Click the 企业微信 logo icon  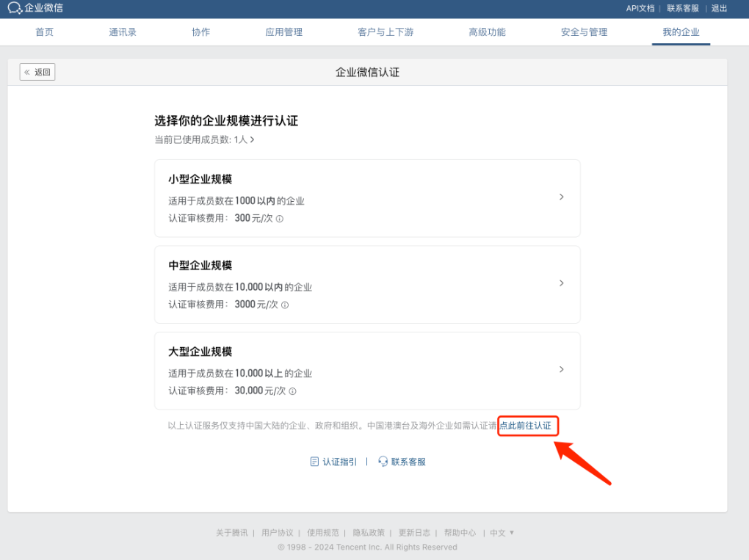click(15, 7)
